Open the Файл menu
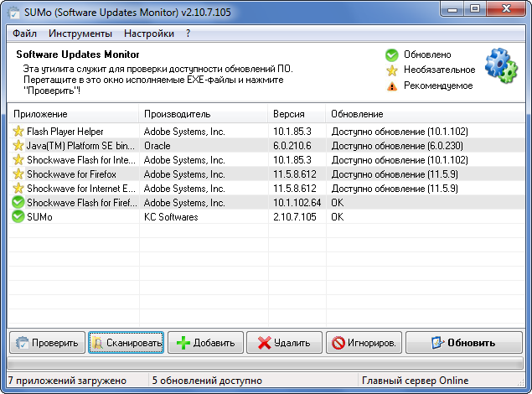Image resolution: width=532 pixels, height=394 pixels. [x=24, y=34]
